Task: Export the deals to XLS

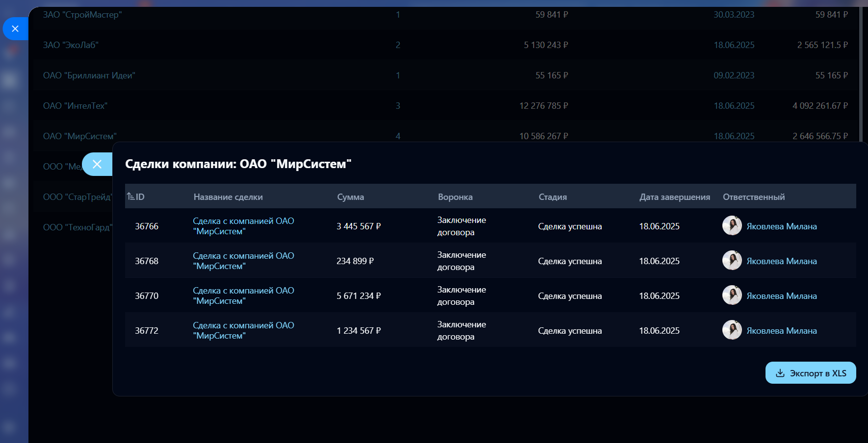Action: [x=810, y=373]
